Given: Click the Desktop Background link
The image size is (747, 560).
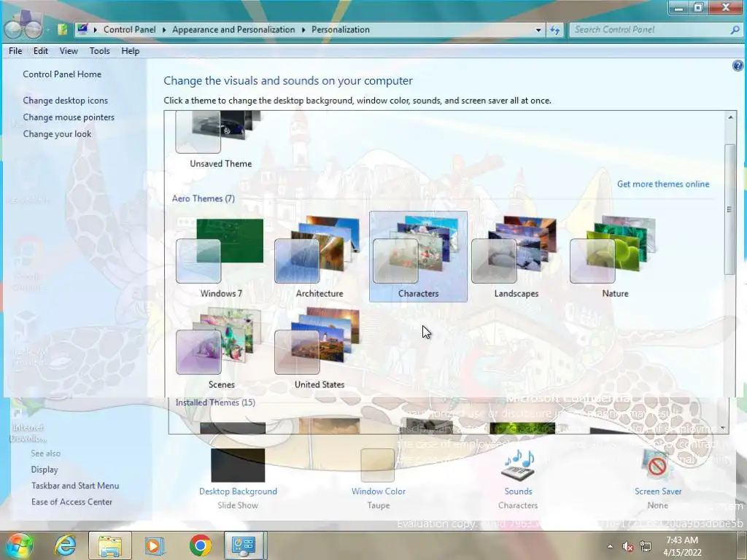Looking at the screenshot, I should point(238,491).
